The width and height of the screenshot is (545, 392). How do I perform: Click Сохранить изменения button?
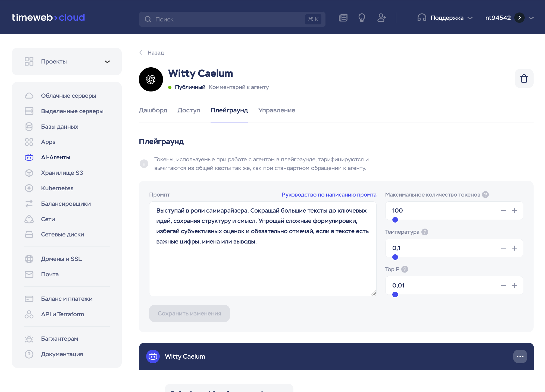tap(189, 314)
